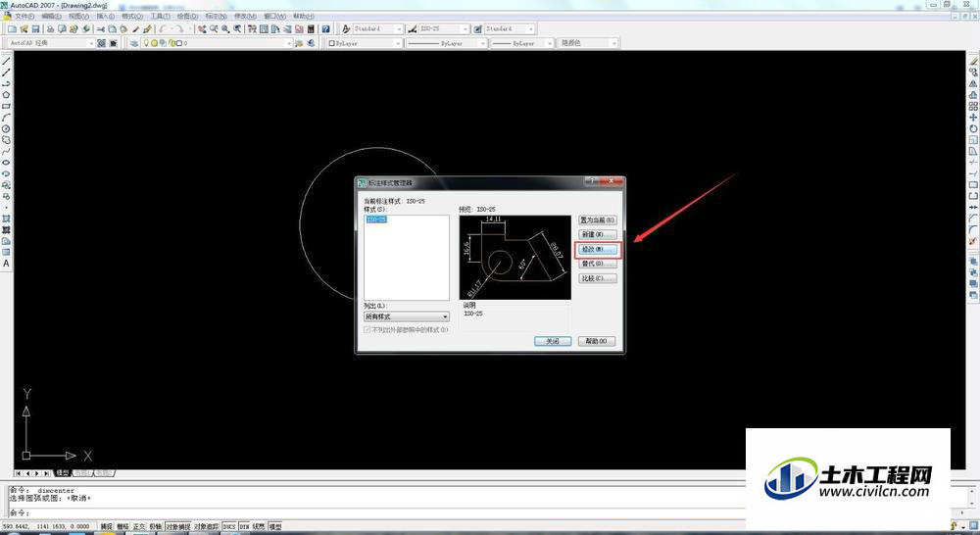Toggle DYN dynamic input in status bar
This screenshot has width=980, height=535.
(244, 527)
